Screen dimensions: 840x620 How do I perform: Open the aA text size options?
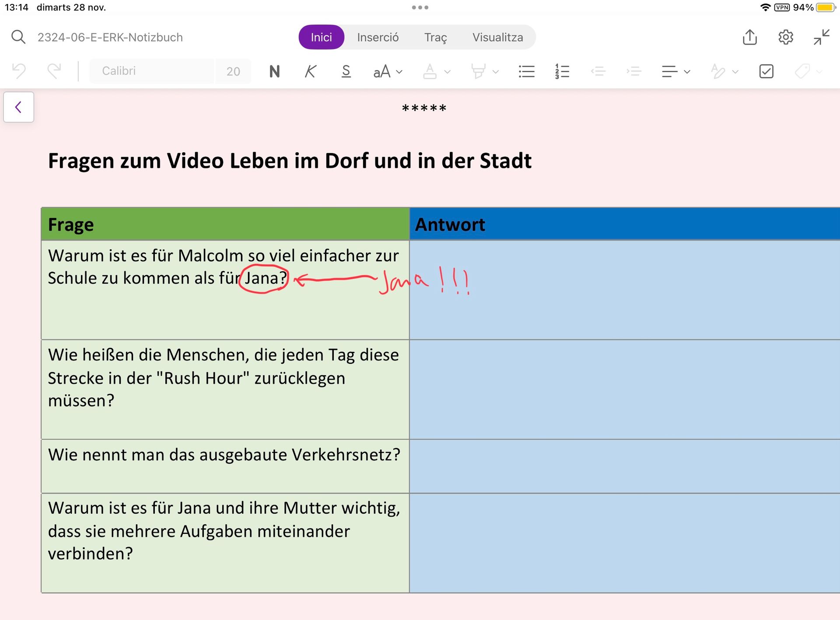387,71
